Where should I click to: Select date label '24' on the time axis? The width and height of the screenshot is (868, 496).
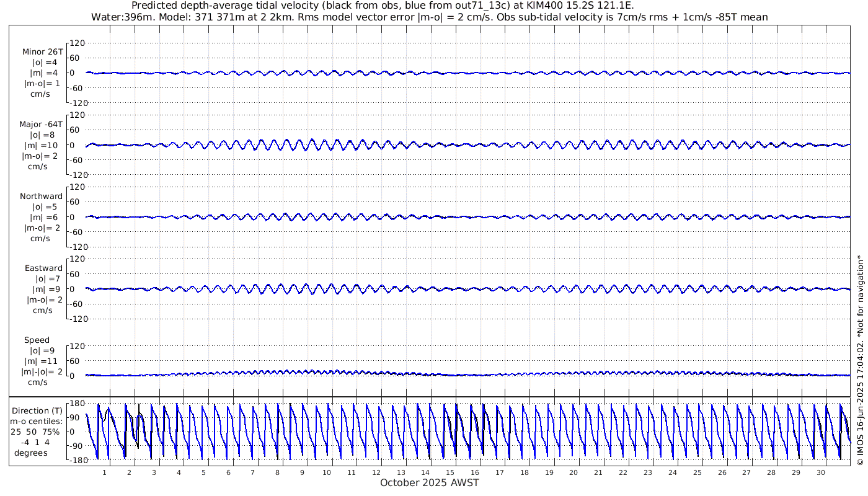point(673,472)
